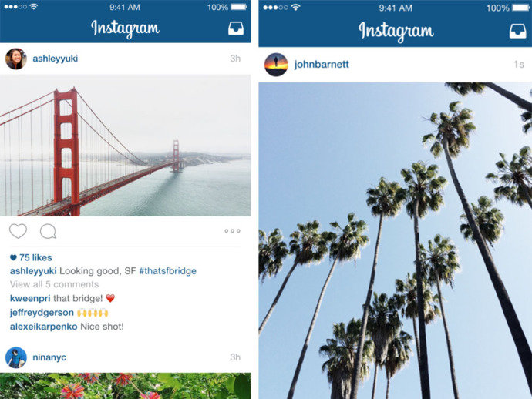This screenshot has width=532, height=399.
Task: Tap the ashleyyuki username in post header
Action: tap(56, 59)
